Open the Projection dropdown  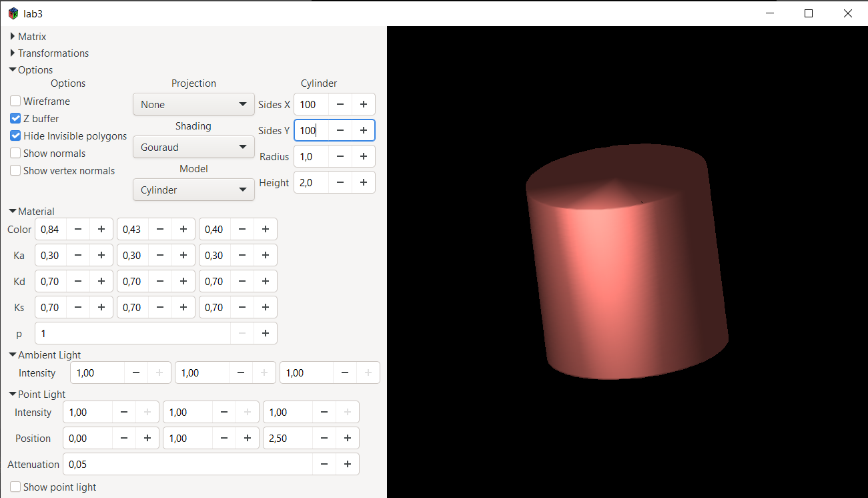click(193, 104)
